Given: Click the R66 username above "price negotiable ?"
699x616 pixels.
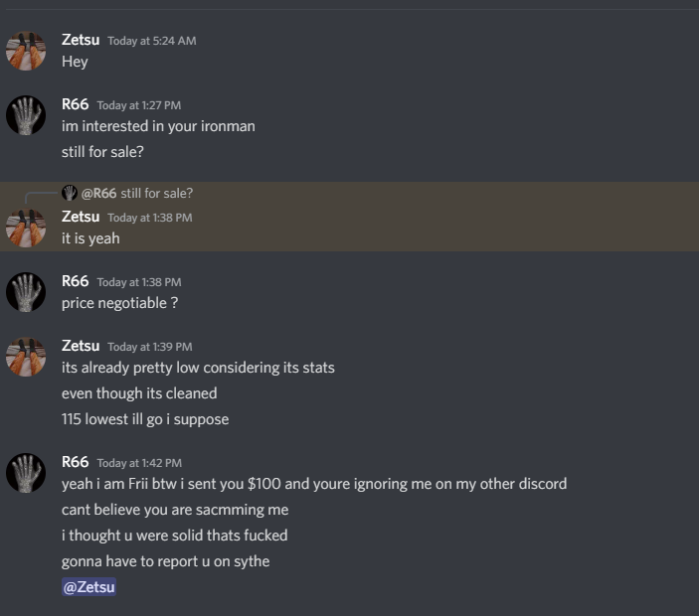Looking at the screenshot, I should [75, 281].
